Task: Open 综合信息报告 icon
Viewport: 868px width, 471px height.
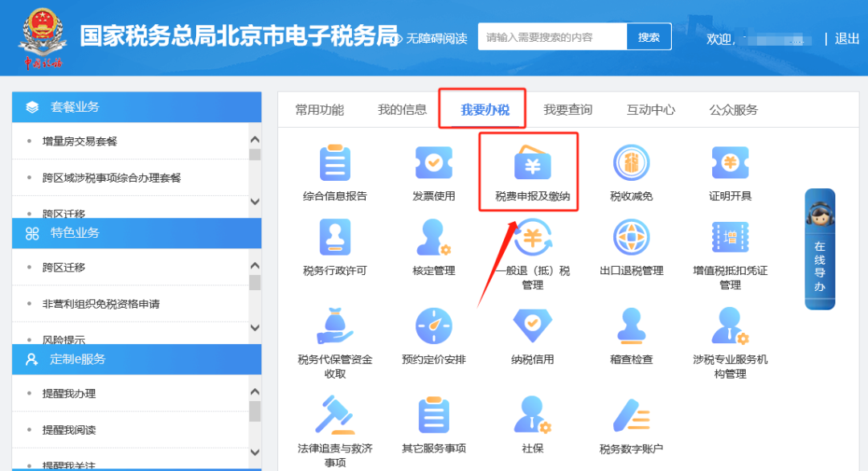Action: [x=335, y=162]
